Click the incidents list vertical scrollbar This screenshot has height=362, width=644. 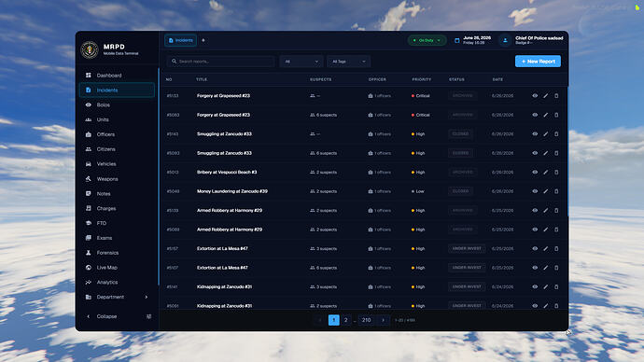pos(567,151)
